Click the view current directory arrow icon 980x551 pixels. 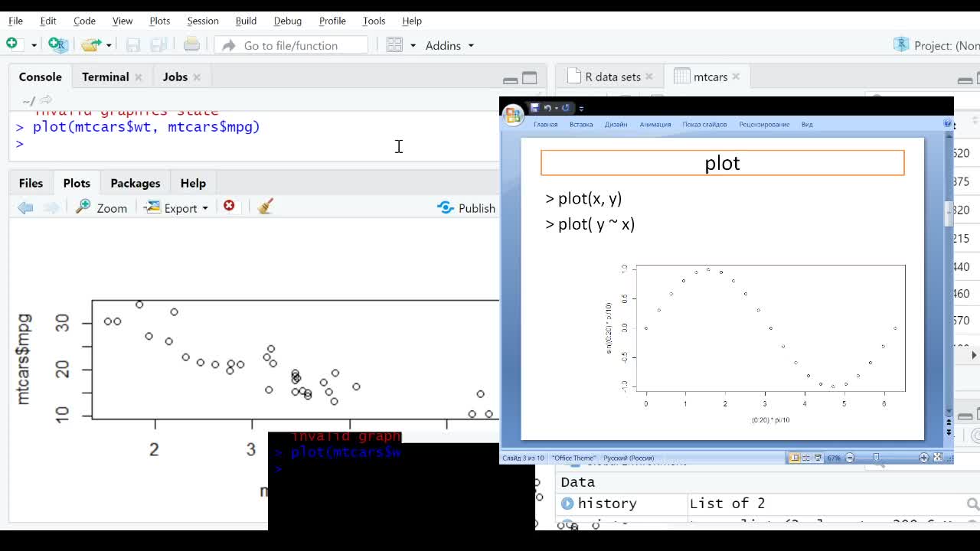46,99
